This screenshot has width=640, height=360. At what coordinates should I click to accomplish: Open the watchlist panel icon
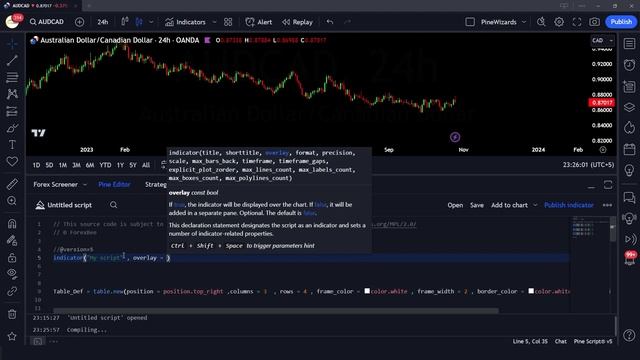[629, 44]
